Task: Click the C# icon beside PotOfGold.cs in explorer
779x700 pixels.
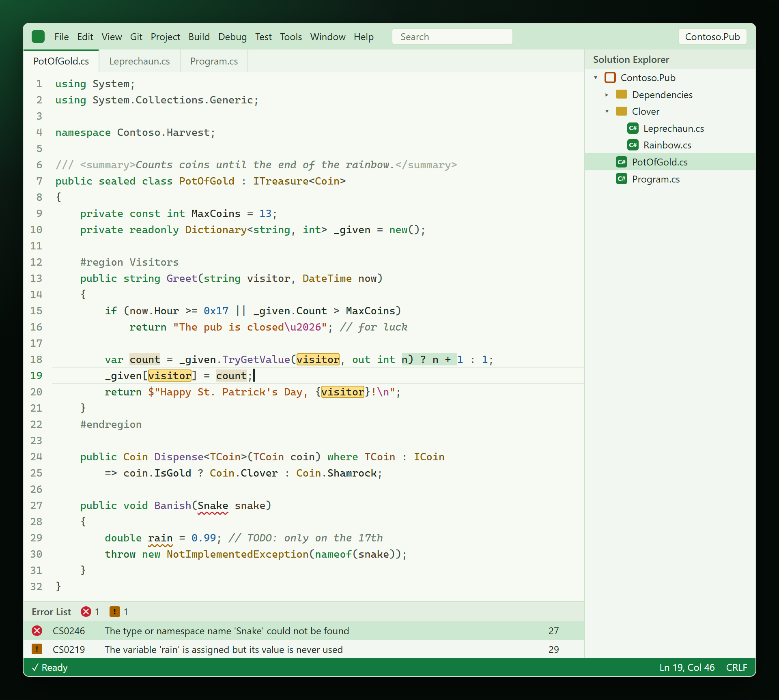Action: pos(622,162)
